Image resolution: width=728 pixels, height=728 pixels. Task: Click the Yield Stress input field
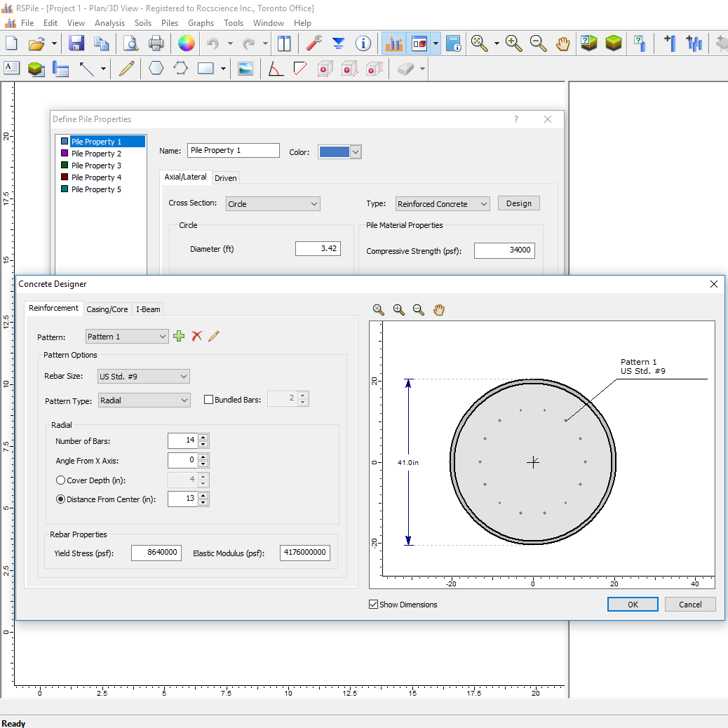156,553
